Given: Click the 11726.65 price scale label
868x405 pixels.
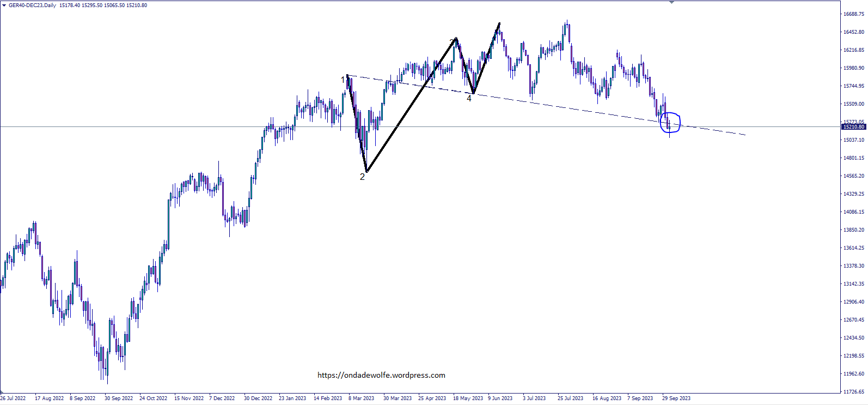Looking at the screenshot, I should tap(854, 391).
